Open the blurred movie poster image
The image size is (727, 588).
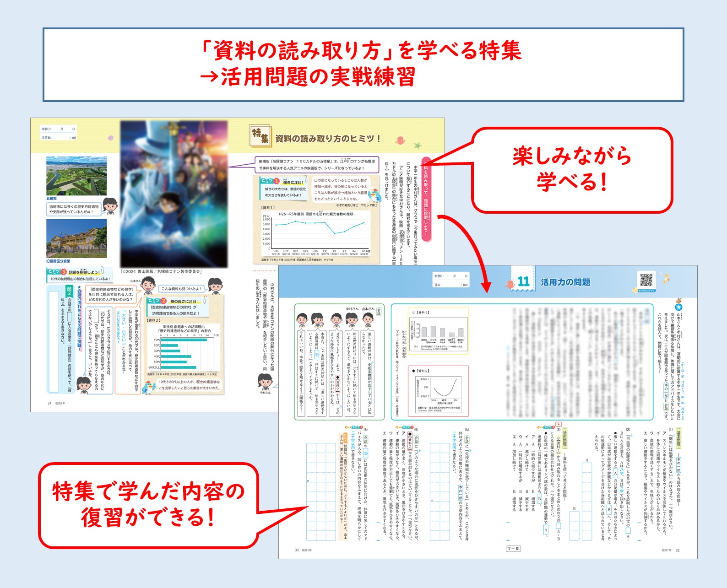click(174, 194)
